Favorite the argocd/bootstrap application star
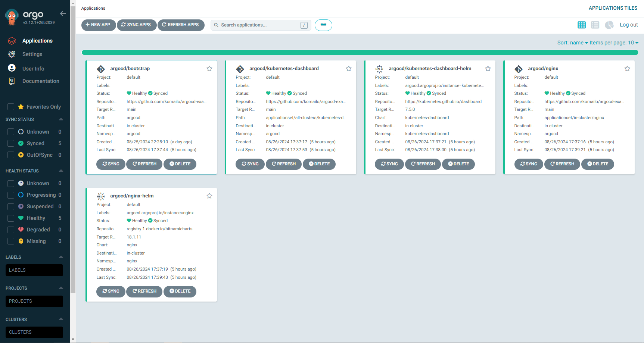Screen dimensions: 644x343 [209, 69]
